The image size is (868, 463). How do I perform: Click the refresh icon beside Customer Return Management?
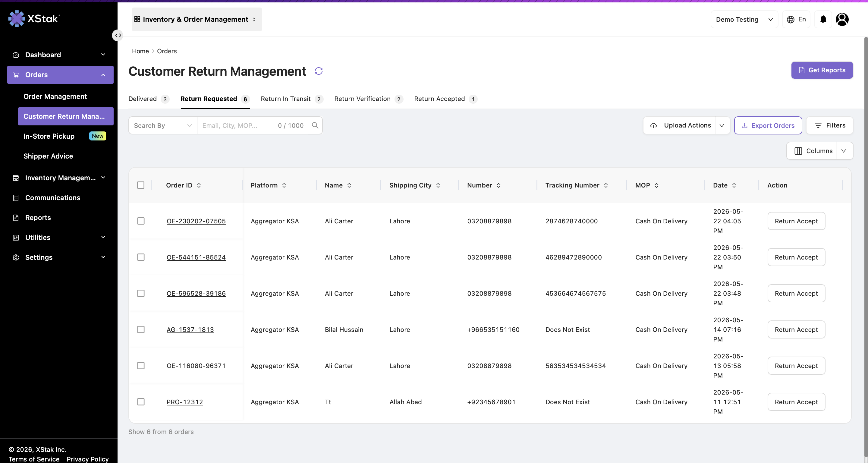(319, 71)
